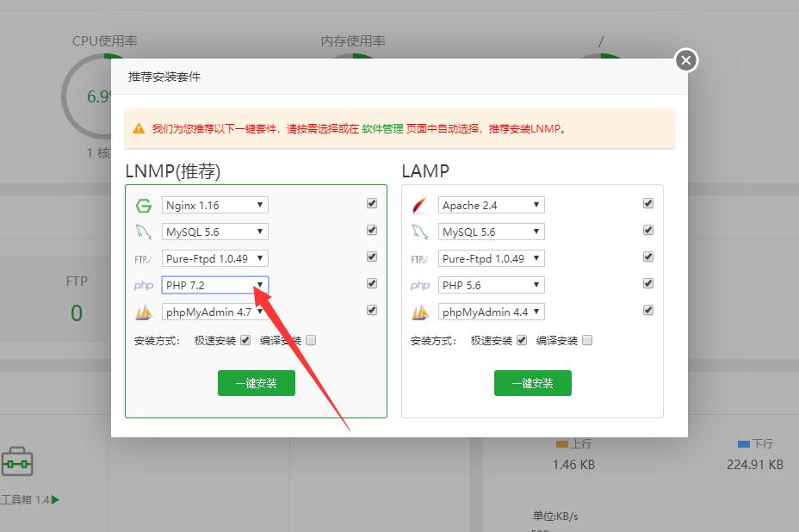
Task: Click the phpMyAdmin sailboat icon in LAMP
Action: tap(420, 312)
